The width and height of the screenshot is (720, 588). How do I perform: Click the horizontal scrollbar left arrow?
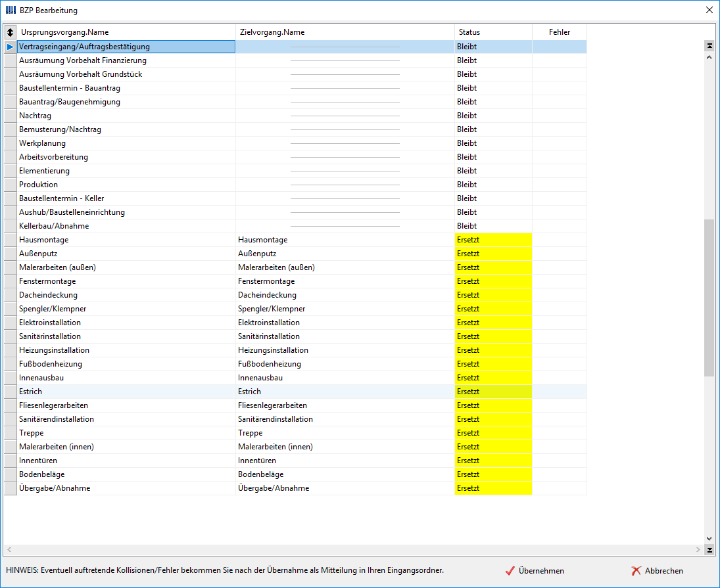click(x=9, y=549)
